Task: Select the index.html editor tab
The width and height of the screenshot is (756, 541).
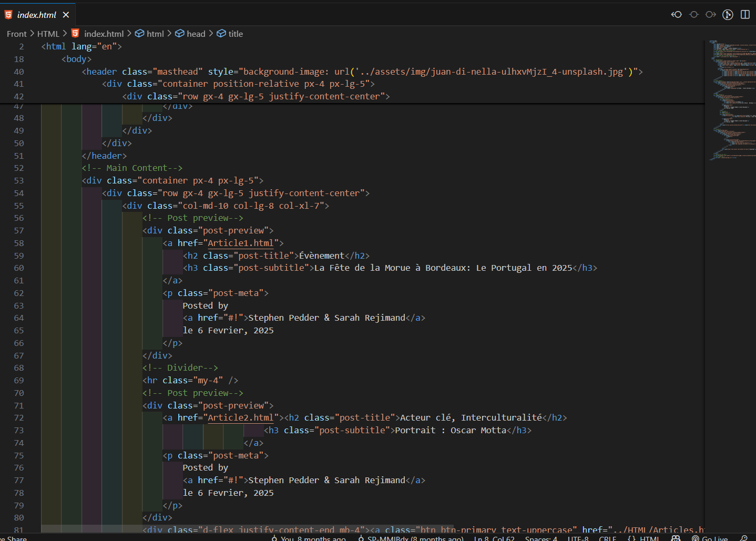Action: (x=36, y=15)
